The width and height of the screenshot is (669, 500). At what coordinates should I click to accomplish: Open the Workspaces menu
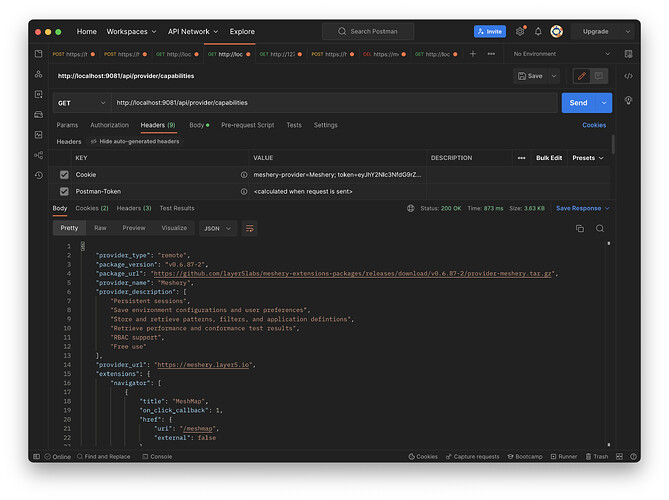pyautogui.click(x=131, y=32)
